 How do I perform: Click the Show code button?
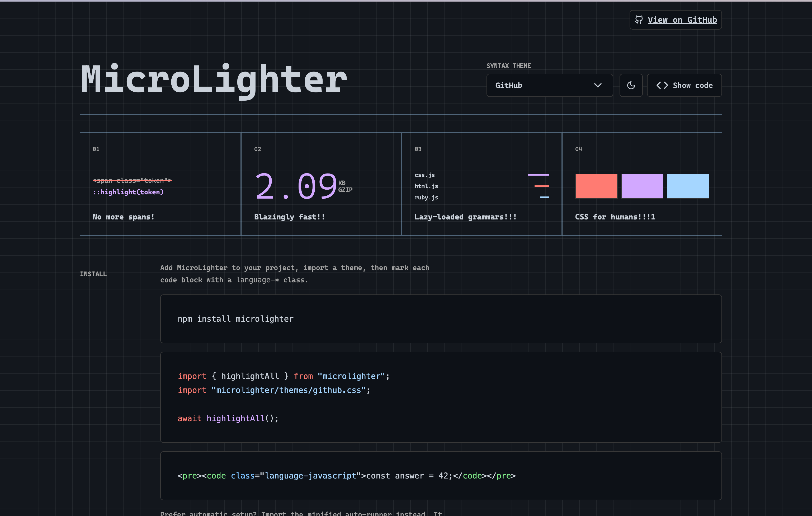pyautogui.click(x=684, y=85)
